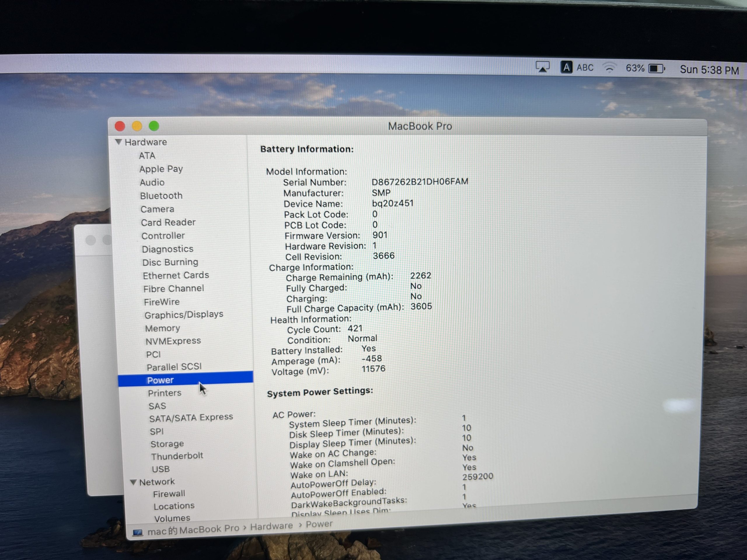Select Card Reader in the sidebar
This screenshot has width=747, height=560.
(x=168, y=223)
